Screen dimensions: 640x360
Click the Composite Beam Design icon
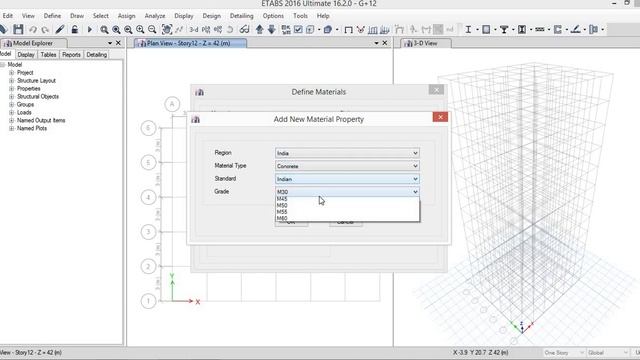click(504, 29)
